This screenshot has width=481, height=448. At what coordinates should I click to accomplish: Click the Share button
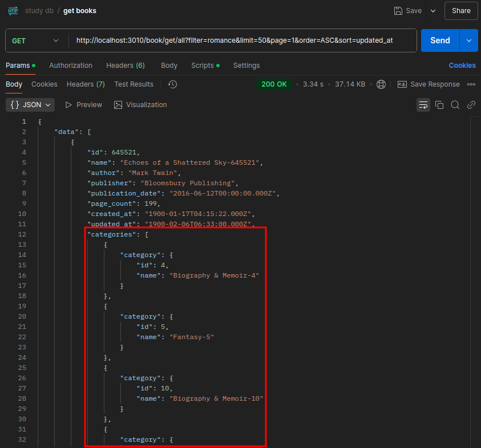[461, 11]
